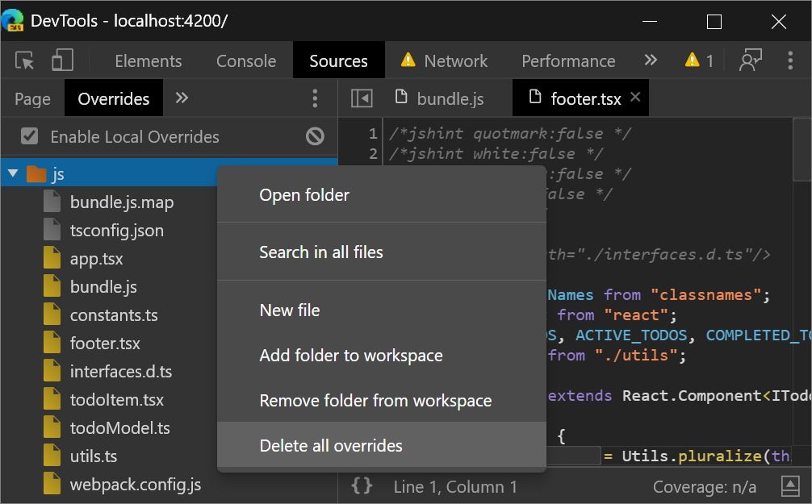Click the webpack.config.js file icon
This screenshot has width=812, height=504.
(x=52, y=484)
